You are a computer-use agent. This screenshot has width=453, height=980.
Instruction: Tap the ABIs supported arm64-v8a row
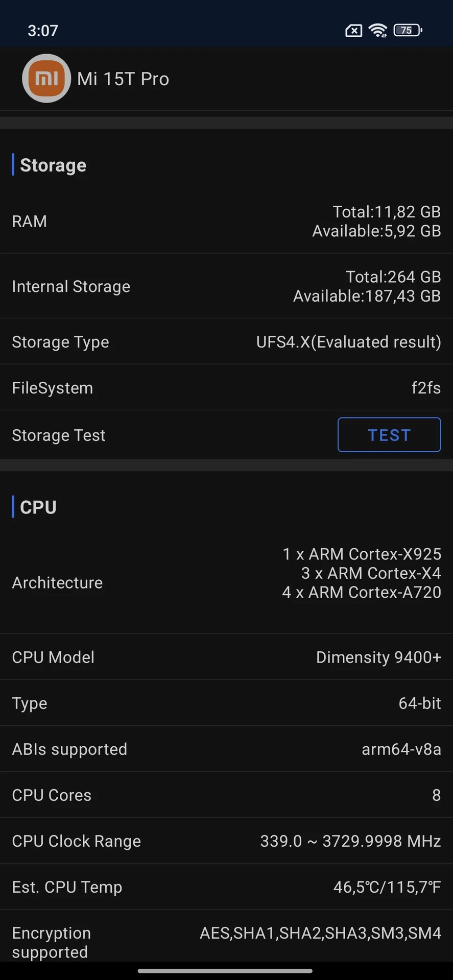tap(226, 749)
